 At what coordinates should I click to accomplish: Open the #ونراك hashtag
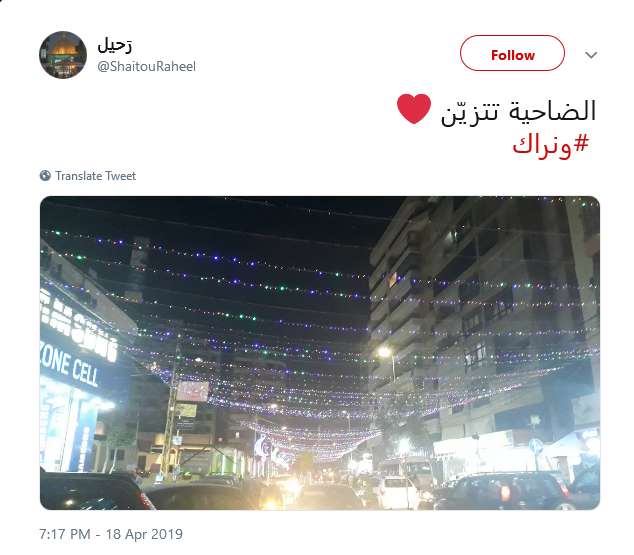pos(550,144)
